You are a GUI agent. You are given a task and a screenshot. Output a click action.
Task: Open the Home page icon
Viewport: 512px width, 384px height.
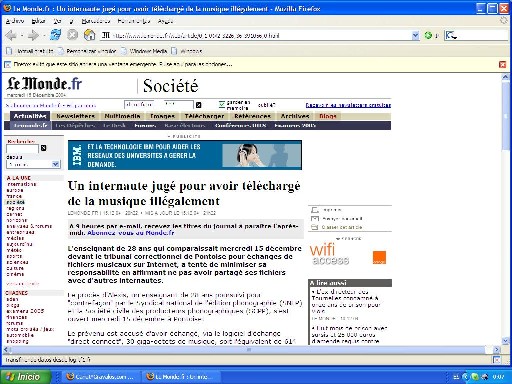(89, 35)
